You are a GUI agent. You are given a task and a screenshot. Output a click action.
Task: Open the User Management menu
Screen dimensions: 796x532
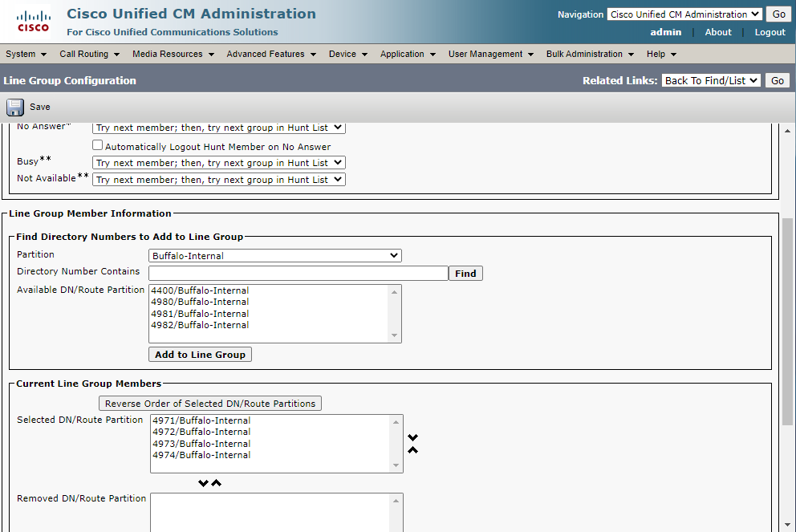point(491,54)
